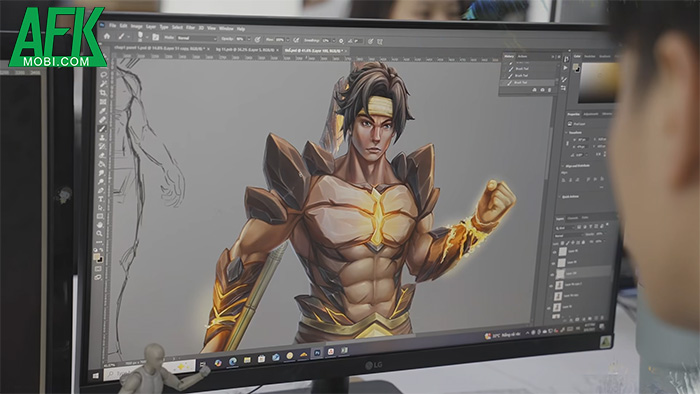
Task: Select the Eraser tool
Action: pyautogui.click(x=101, y=156)
